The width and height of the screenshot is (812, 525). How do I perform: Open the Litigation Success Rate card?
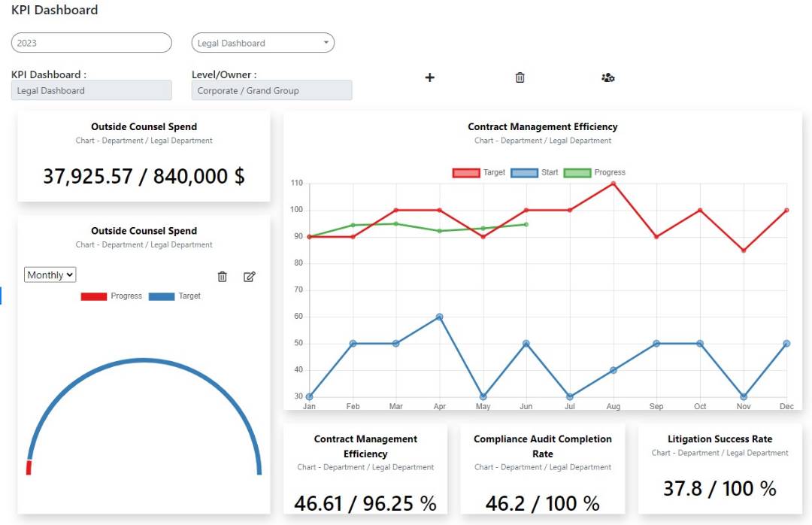[x=720, y=466]
